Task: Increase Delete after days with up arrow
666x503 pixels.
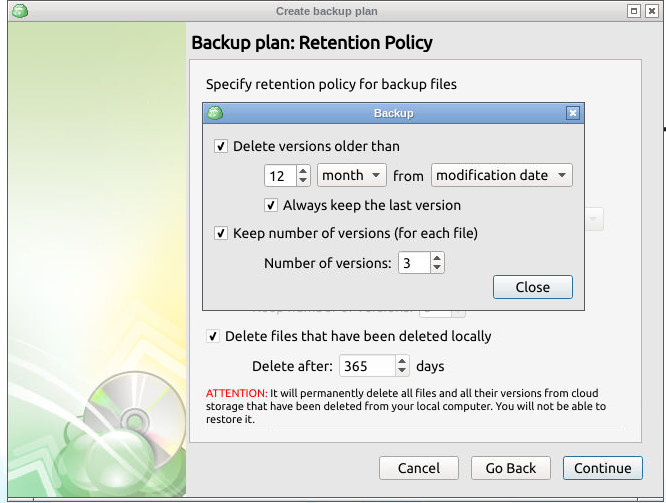Action: click(402, 361)
